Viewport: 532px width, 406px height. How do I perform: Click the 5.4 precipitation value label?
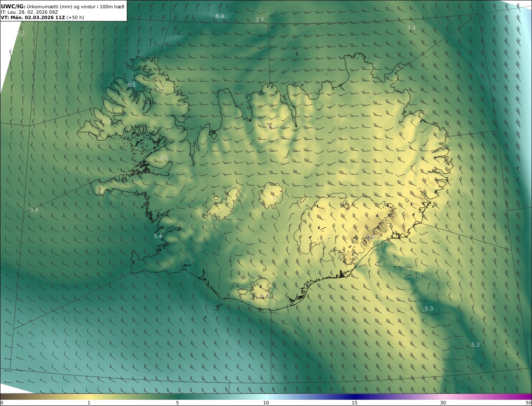tap(158, 236)
